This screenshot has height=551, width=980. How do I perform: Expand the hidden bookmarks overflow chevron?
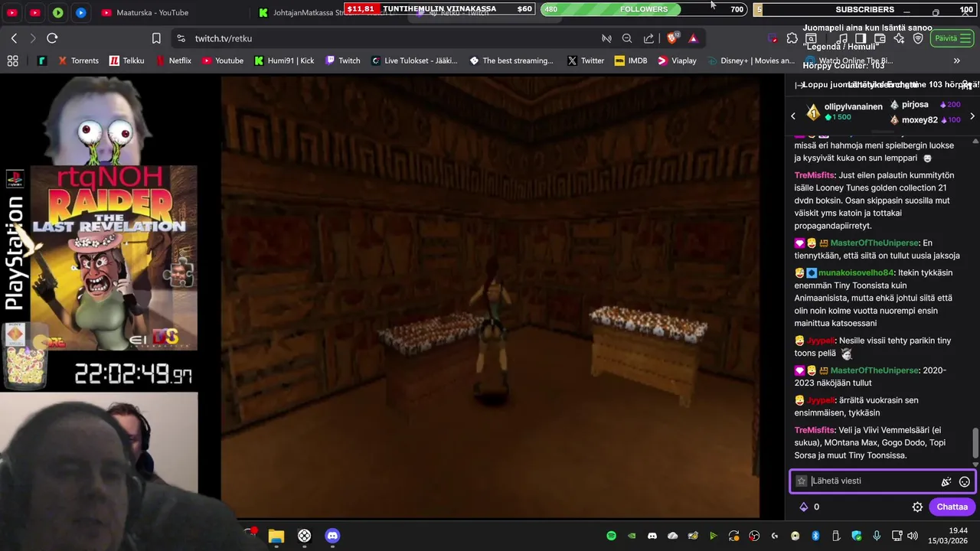tap(956, 60)
